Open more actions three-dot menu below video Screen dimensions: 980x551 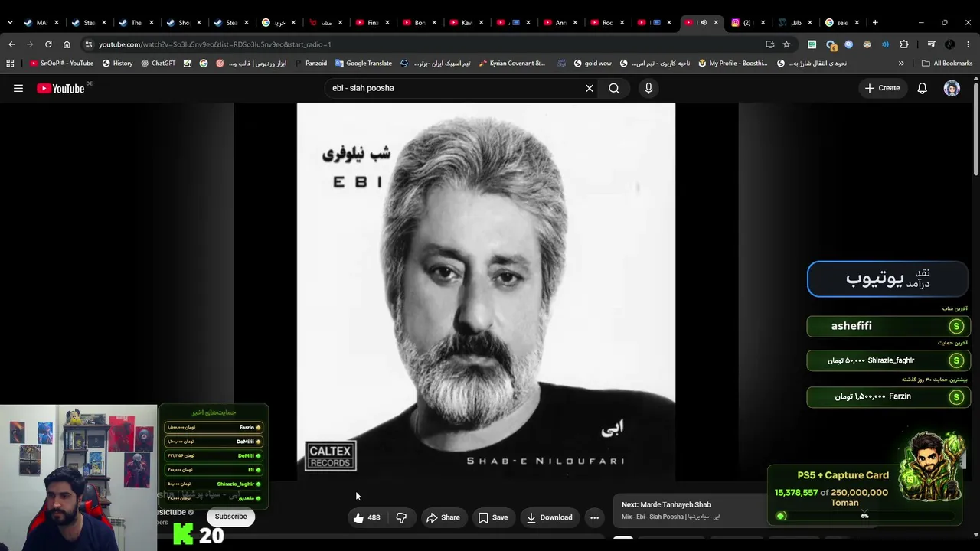point(594,517)
